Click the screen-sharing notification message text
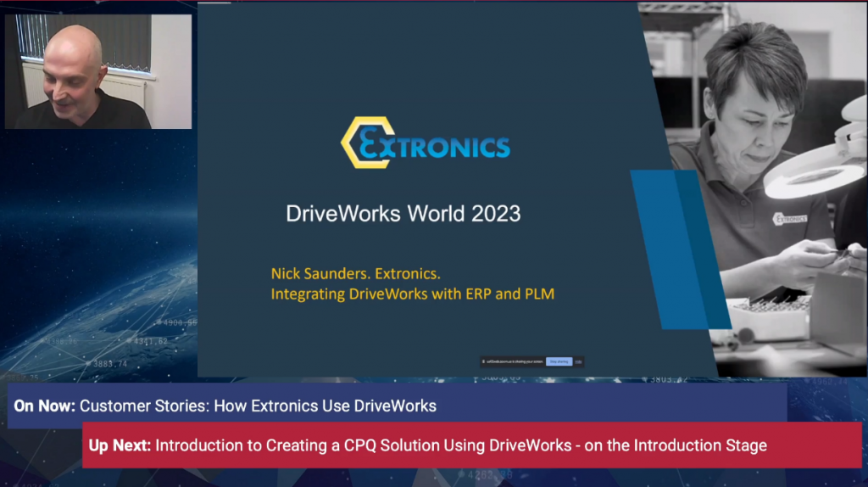 coord(513,361)
